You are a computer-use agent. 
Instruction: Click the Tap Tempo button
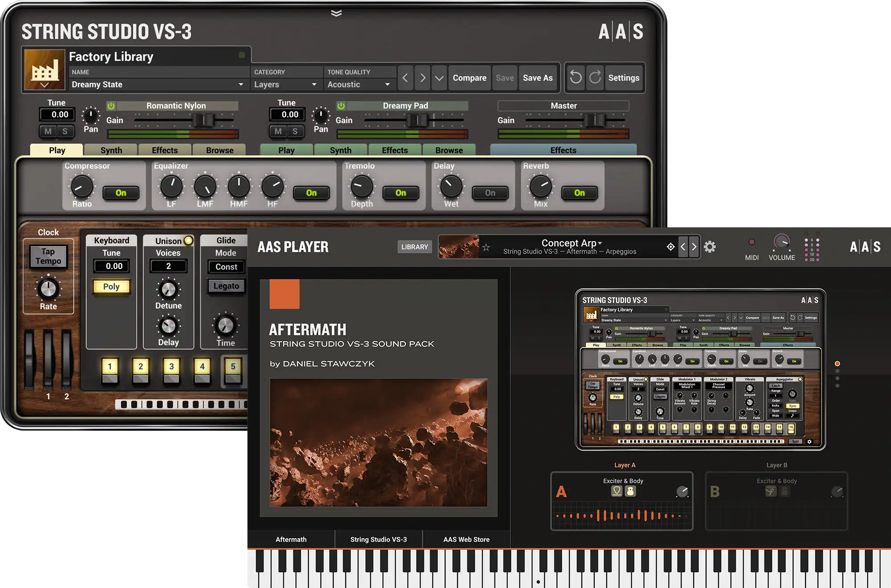pos(48,257)
